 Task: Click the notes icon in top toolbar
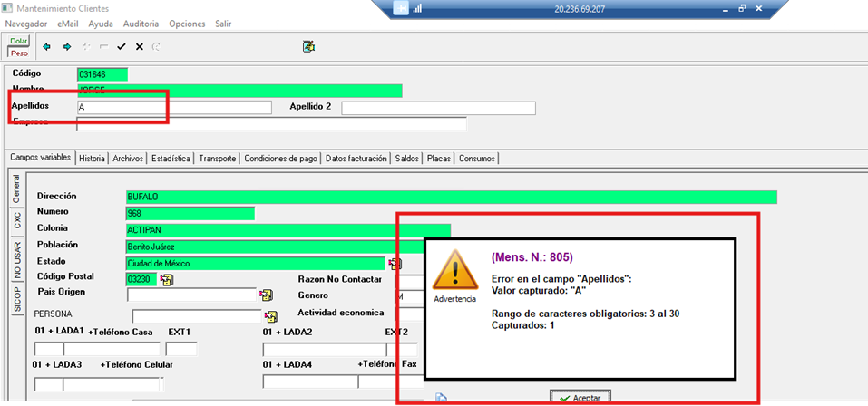tap(308, 46)
